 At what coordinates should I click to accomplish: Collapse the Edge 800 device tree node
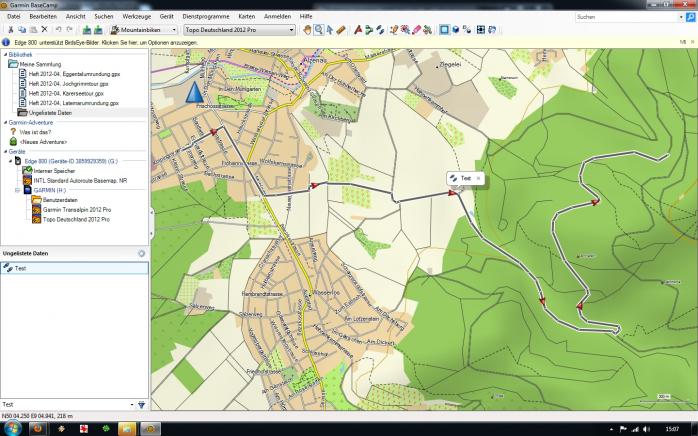coord(10,160)
